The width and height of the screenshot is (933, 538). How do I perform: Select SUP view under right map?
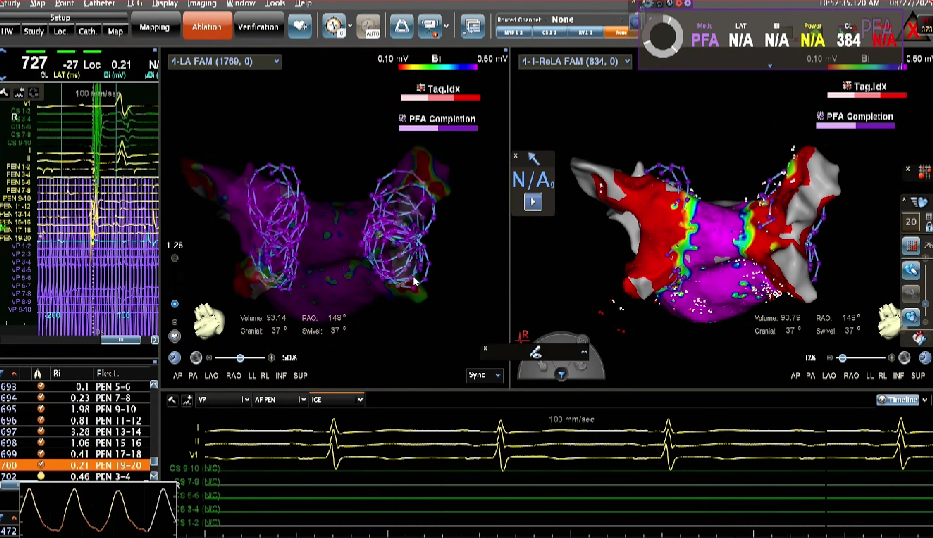click(x=919, y=375)
